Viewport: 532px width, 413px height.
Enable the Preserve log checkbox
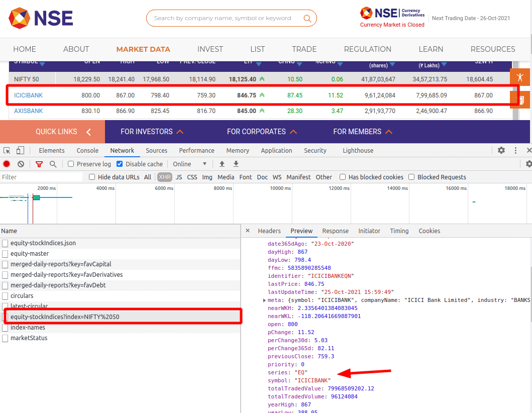coord(70,164)
